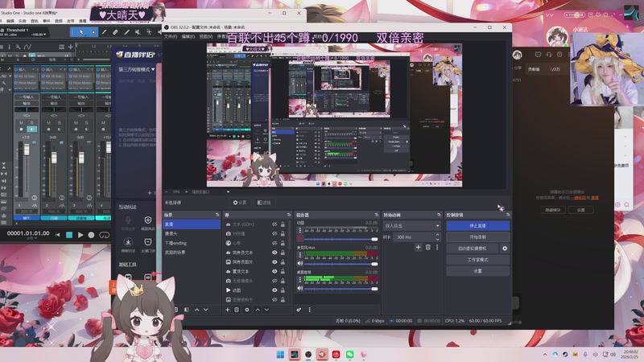Screen dimensions: 644x362
Task: Add a track with Studio One plus icon
Action: [71, 47]
